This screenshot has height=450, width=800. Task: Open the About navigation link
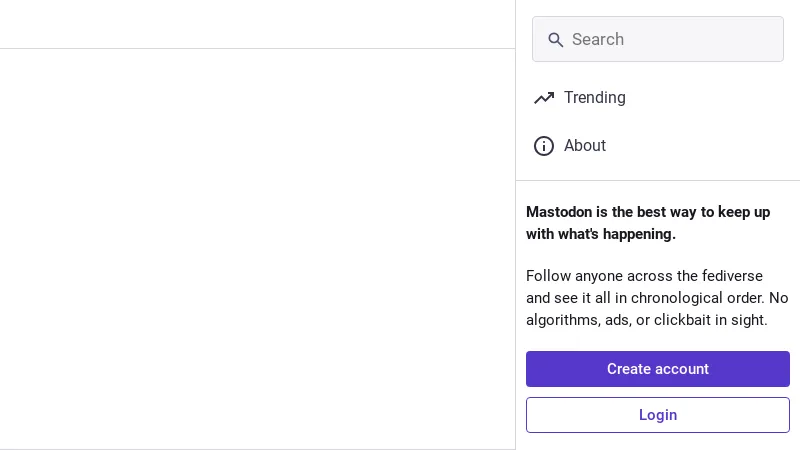[x=585, y=146]
